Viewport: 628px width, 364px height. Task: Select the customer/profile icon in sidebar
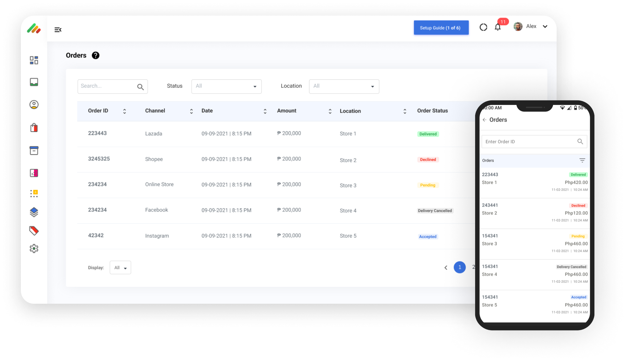(x=34, y=104)
